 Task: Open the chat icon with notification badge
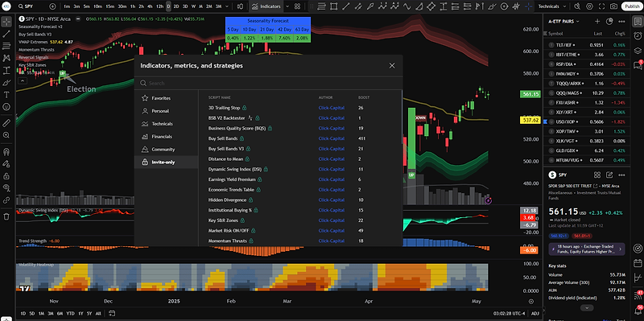(638, 64)
